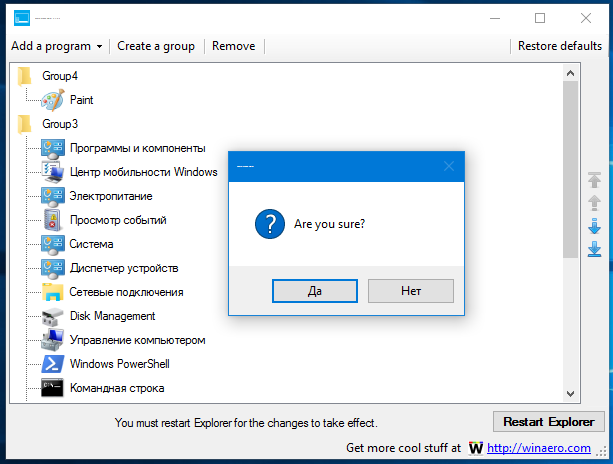Click the Просмотр событий icon
This screenshot has width=613, height=464.
click(52, 220)
